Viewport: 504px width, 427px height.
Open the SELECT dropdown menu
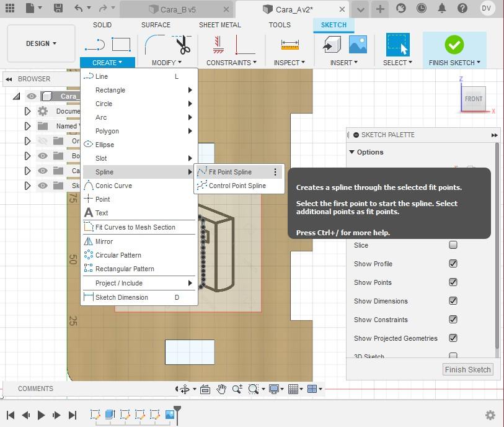[397, 63]
